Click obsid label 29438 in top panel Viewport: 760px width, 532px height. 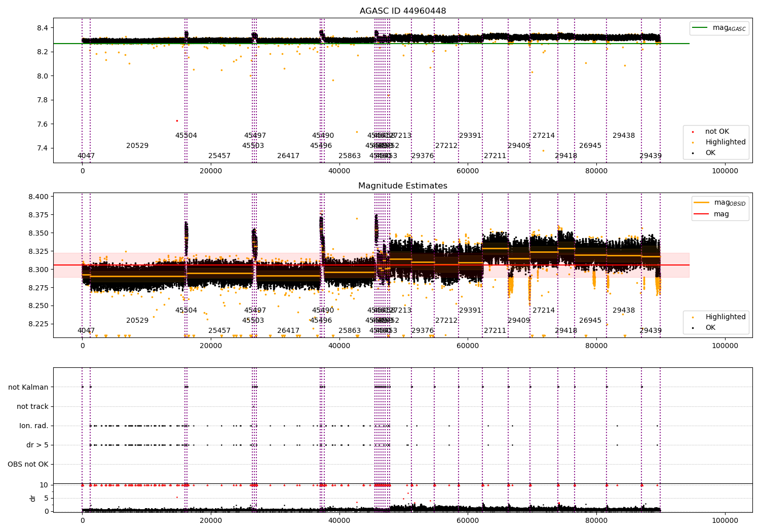(624, 136)
